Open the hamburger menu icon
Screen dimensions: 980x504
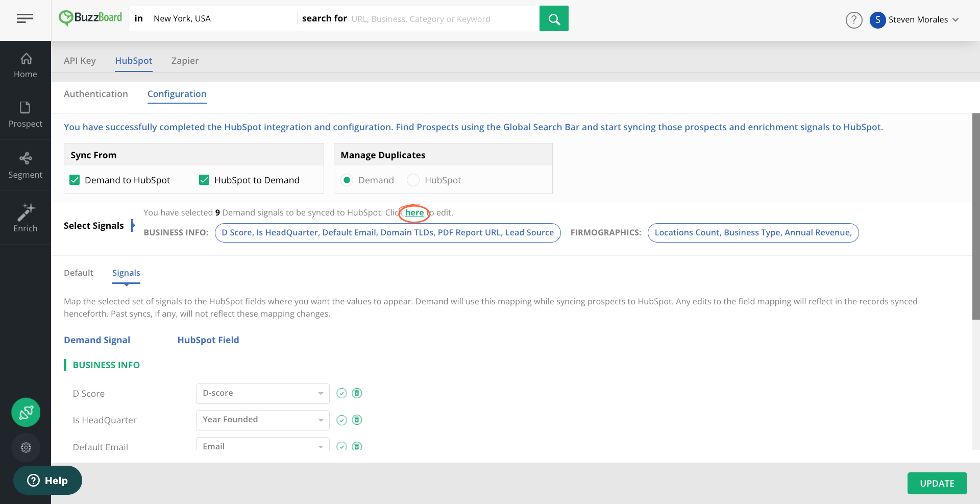24,19
